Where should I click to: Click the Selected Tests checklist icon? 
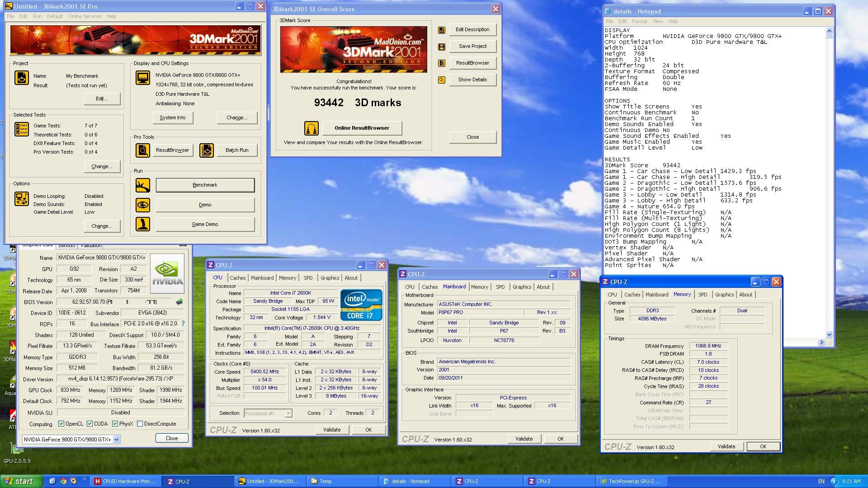(x=21, y=129)
